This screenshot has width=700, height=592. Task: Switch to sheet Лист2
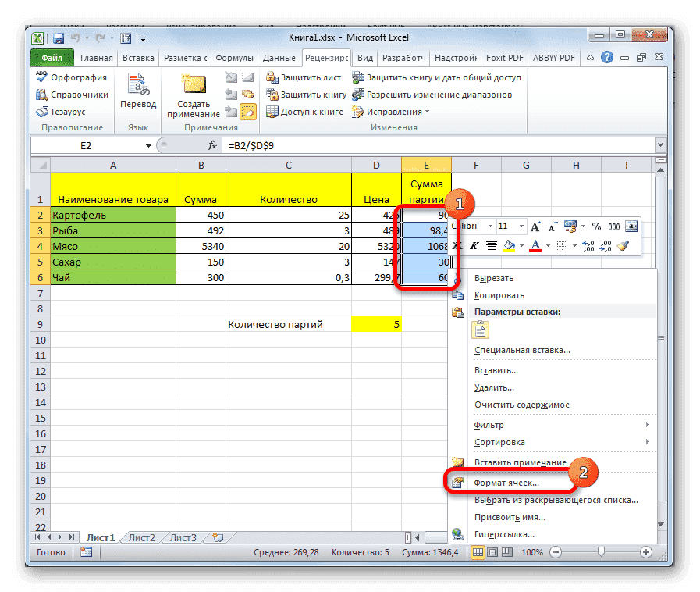pyautogui.click(x=140, y=537)
